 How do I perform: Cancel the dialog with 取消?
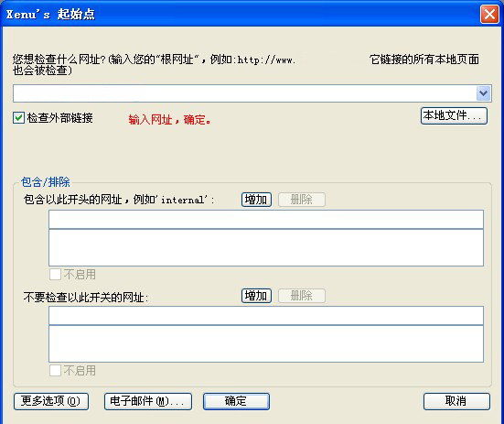(x=456, y=401)
